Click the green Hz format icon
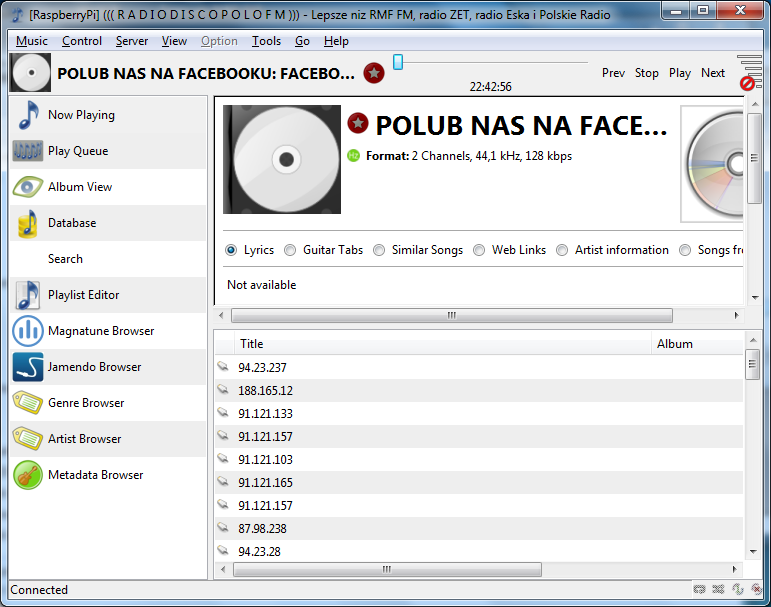This screenshot has width=771, height=607. [354, 155]
